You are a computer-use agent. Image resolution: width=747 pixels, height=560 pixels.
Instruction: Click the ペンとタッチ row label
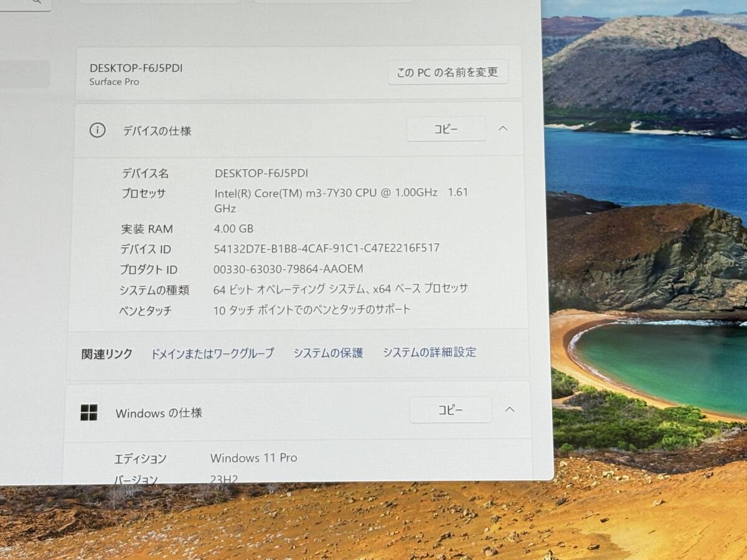(x=145, y=310)
